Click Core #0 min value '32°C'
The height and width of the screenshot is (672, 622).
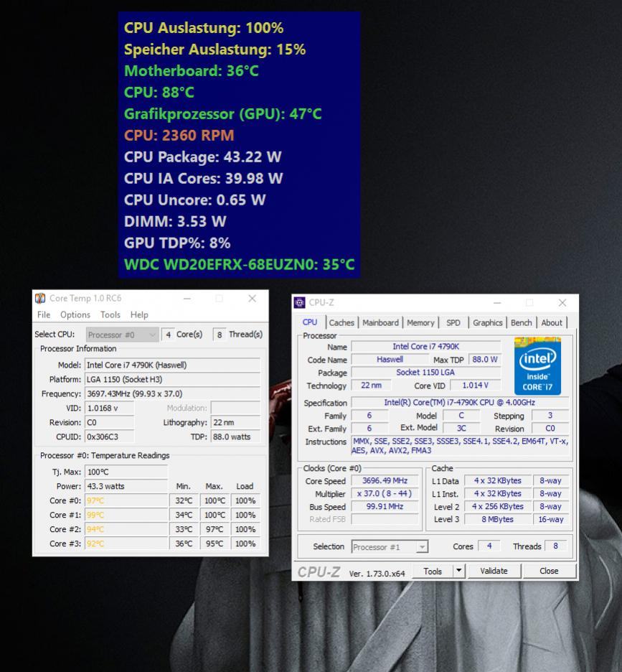pos(184,500)
